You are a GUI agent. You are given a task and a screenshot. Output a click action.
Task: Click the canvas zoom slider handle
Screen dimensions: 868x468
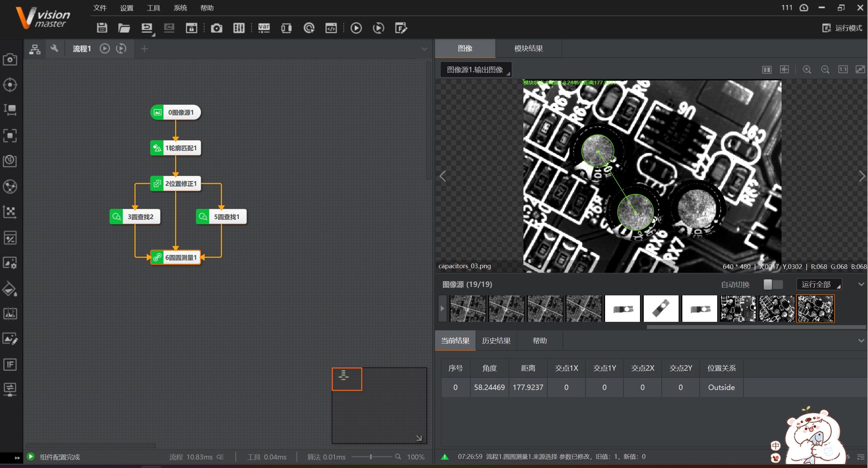(x=371, y=457)
